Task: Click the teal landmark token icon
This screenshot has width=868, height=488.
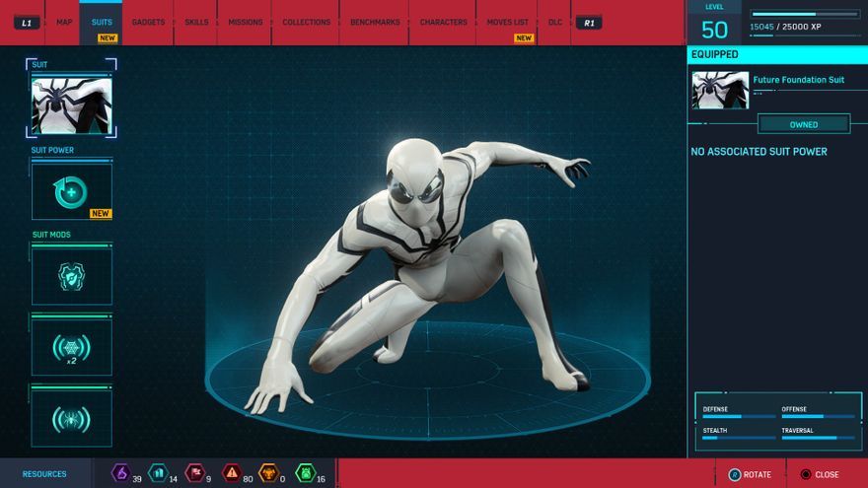Action: pos(159,473)
